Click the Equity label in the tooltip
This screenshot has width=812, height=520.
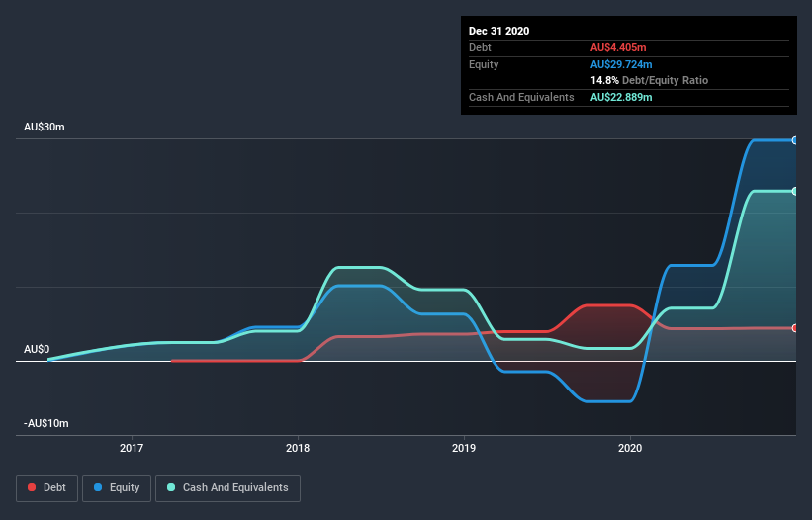tap(484, 64)
